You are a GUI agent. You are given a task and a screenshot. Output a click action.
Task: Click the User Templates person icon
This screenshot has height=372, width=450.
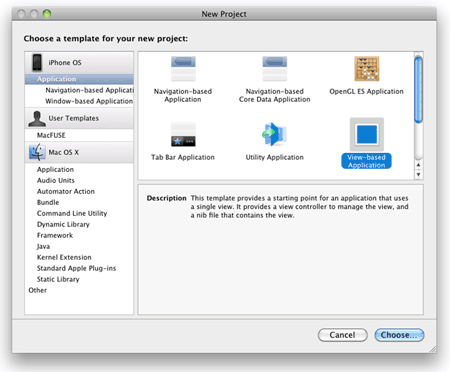pos(37,118)
